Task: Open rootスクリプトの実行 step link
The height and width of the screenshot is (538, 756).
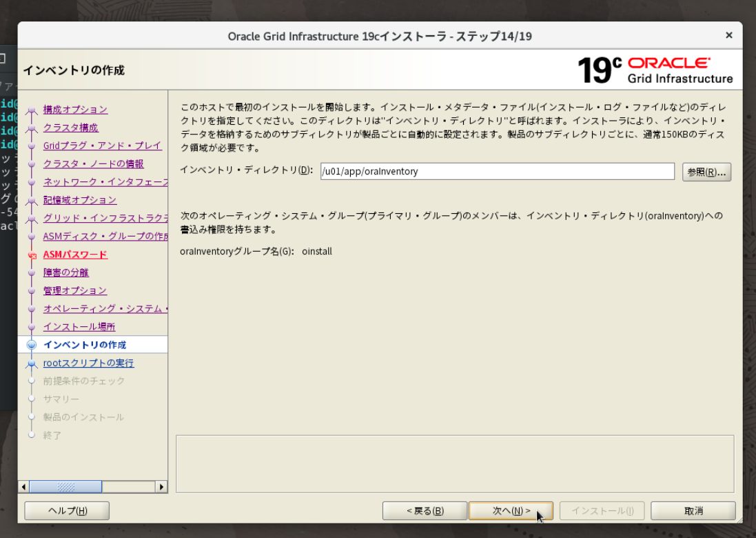Action: click(x=88, y=363)
